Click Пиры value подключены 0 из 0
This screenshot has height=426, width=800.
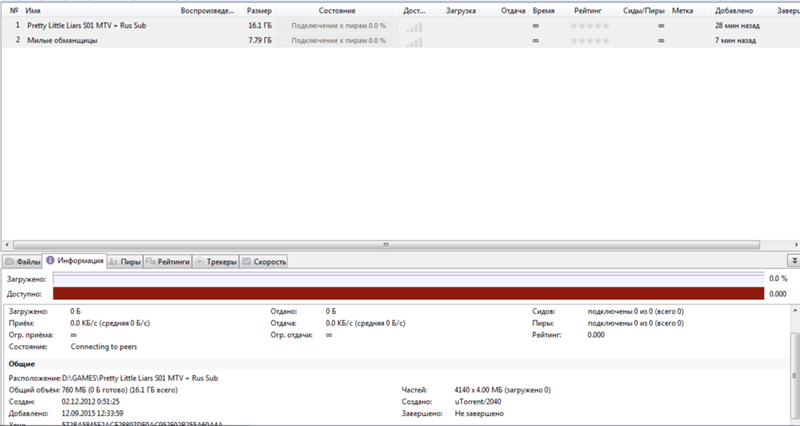(x=636, y=323)
